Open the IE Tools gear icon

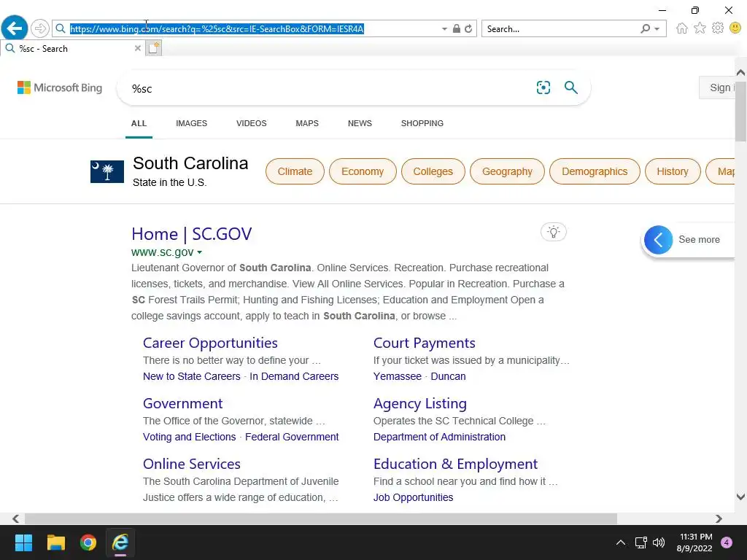pos(718,28)
